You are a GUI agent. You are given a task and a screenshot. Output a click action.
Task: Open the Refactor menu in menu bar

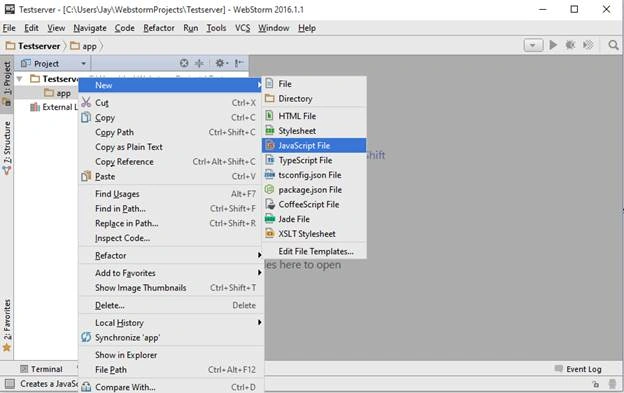159,28
